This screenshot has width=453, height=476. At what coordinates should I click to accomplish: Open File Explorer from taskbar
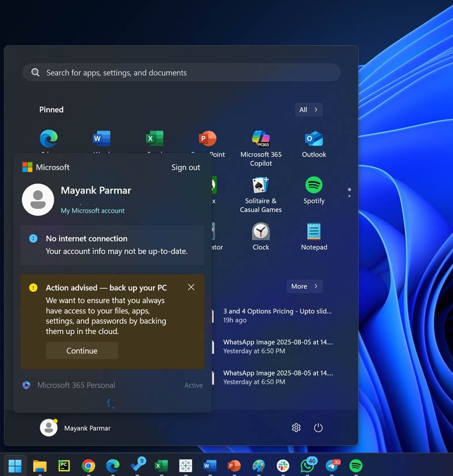(40, 466)
